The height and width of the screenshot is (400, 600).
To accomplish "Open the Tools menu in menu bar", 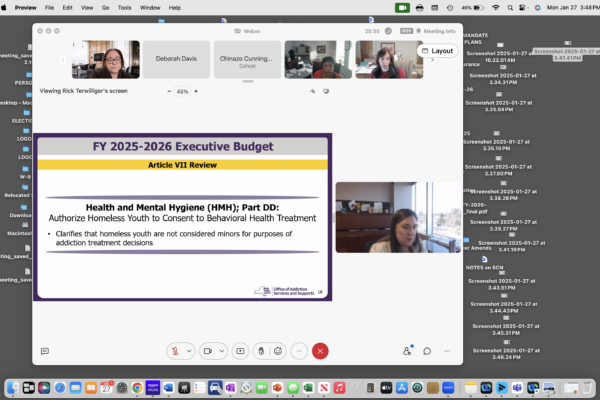I will (125, 7).
